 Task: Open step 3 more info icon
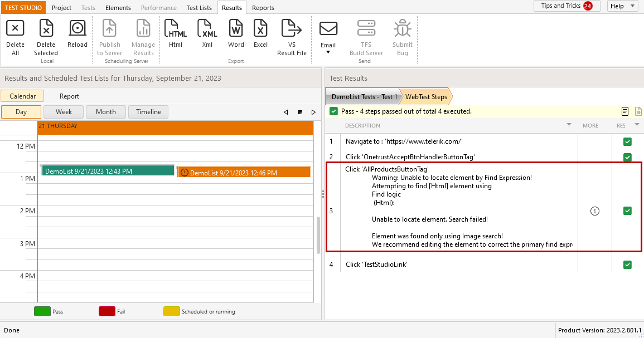point(595,211)
